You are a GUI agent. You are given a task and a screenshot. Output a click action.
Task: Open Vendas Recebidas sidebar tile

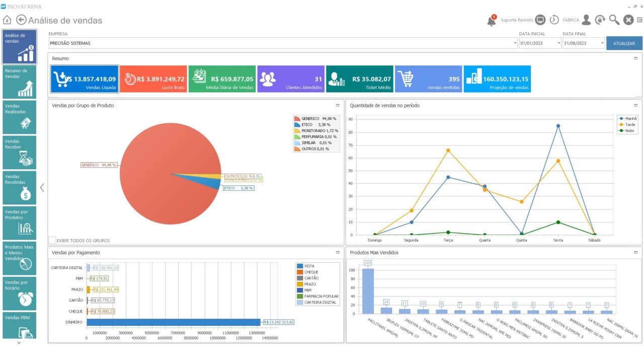tap(20, 187)
